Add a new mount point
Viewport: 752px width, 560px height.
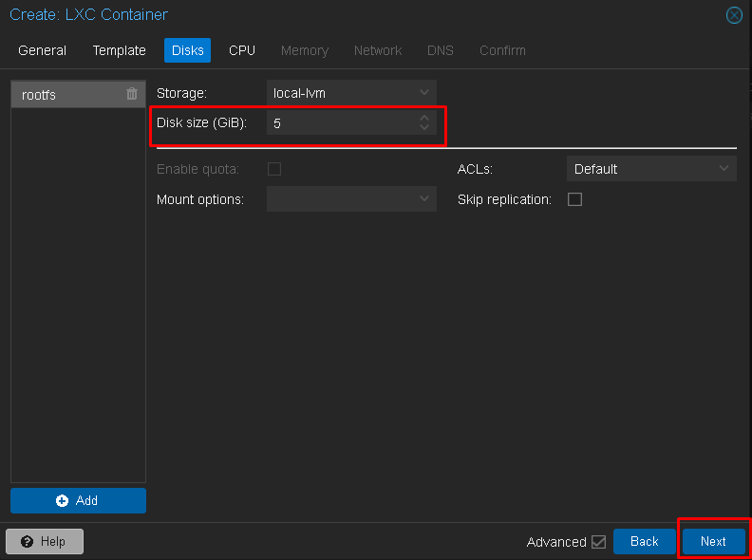(x=78, y=500)
